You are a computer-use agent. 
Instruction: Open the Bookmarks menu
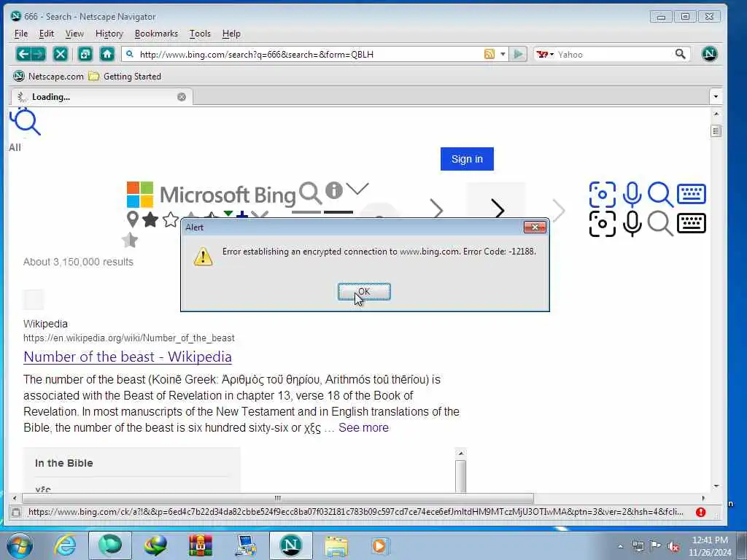click(156, 34)
